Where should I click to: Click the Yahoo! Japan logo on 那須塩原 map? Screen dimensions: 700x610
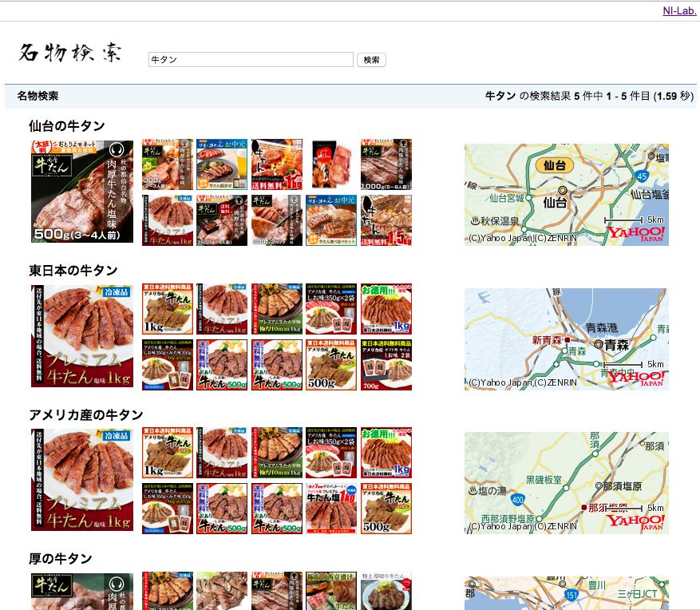pyautogui.click(x=635, y=522)
